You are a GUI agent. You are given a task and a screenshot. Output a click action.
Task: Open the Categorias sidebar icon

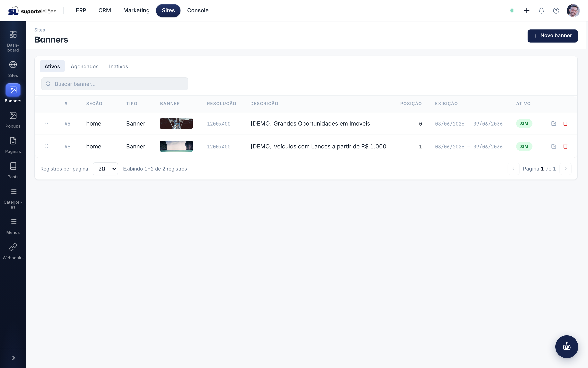point(13,191)
